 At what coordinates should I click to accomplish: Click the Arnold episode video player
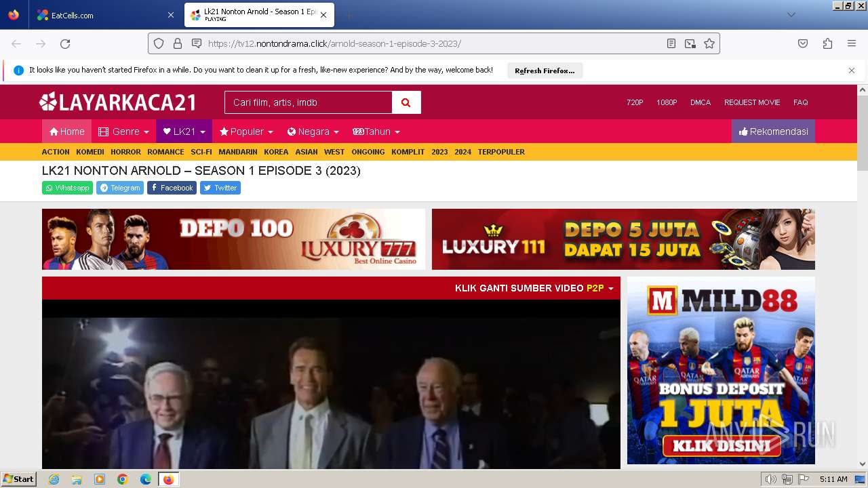[331, 384]
